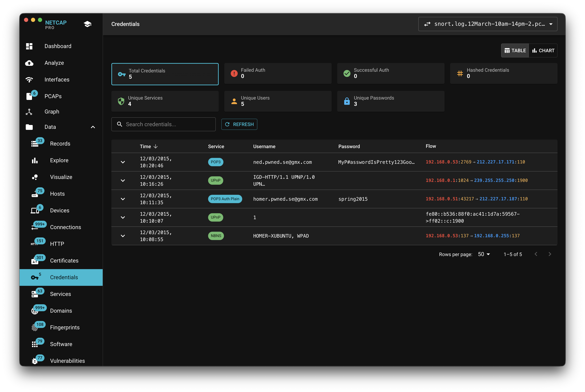The width and height of the screenshot is (585, 392).
Task: Click the Software grid icon
Action: pos(35,344)
